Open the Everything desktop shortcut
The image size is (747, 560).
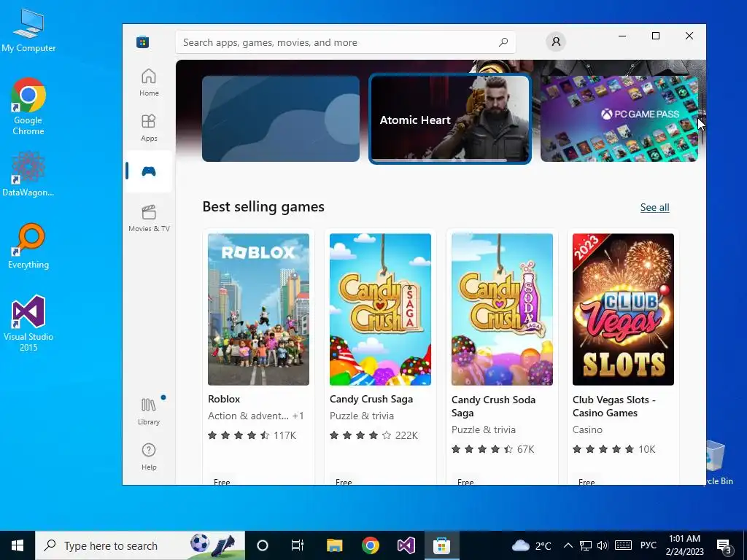coord(28,246)
